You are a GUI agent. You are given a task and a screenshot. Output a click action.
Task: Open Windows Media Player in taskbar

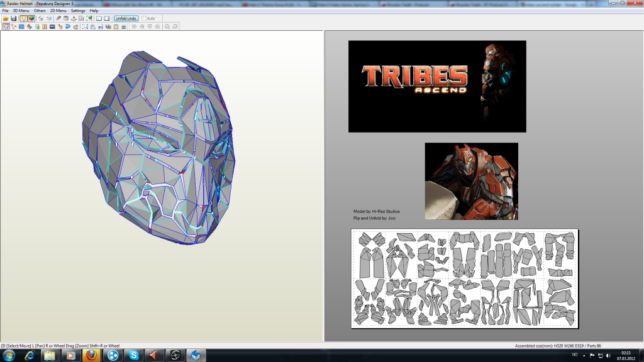point(70,356)
